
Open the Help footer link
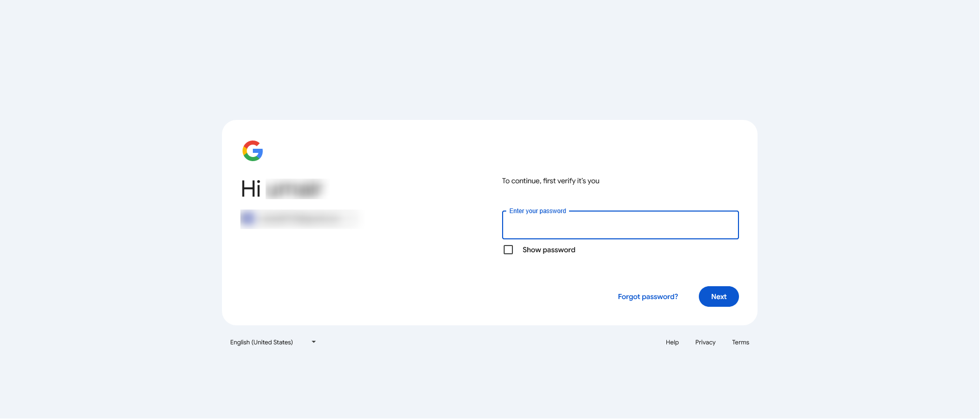click(672, 342)
